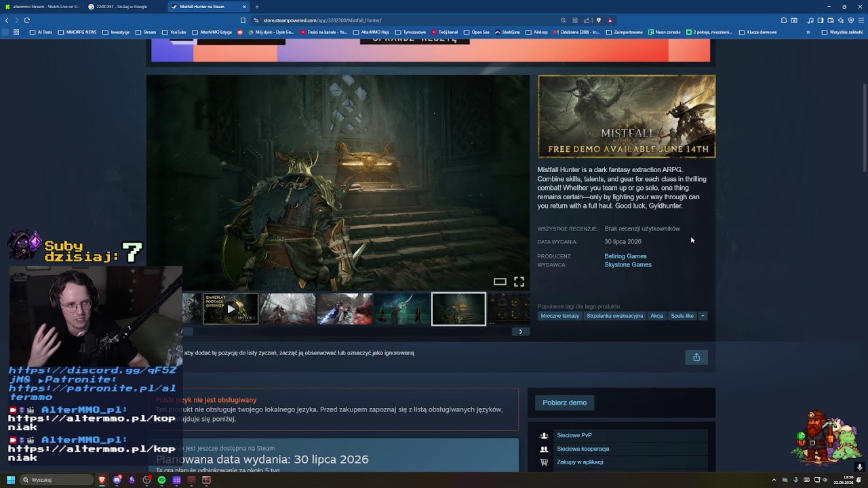Open the Leo AI sparkle icon

pos(840,20)
